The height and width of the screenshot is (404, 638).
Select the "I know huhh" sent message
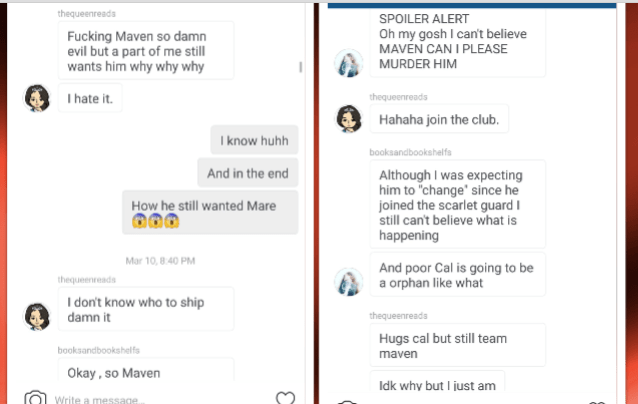pos(254,141)
